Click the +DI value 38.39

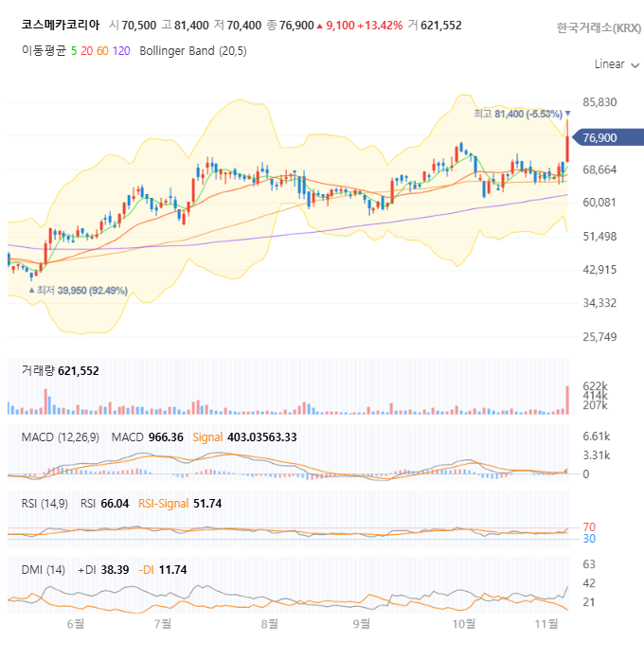click(x=115, y=570)
